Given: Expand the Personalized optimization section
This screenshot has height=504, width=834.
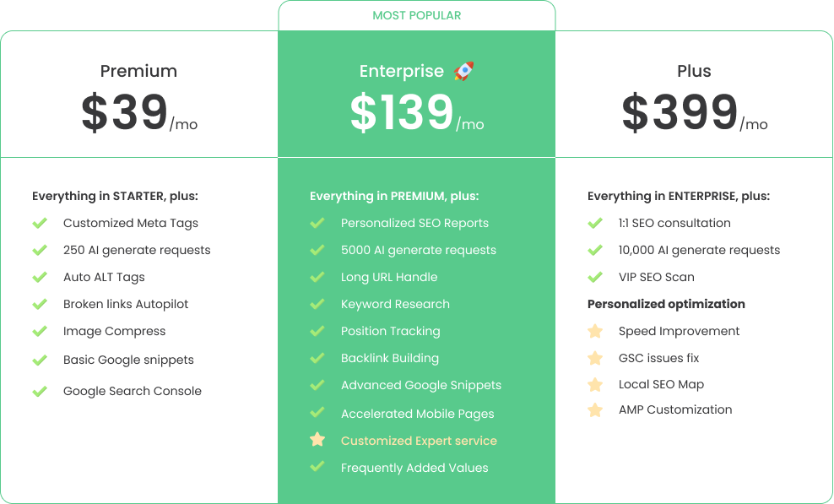Looking at the screenshot, I should tap(666, 304).
